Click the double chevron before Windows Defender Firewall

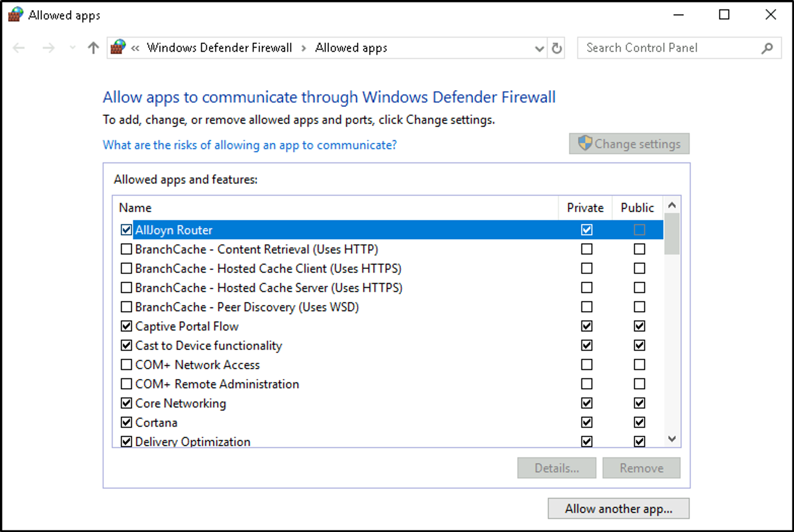point(135,48)
